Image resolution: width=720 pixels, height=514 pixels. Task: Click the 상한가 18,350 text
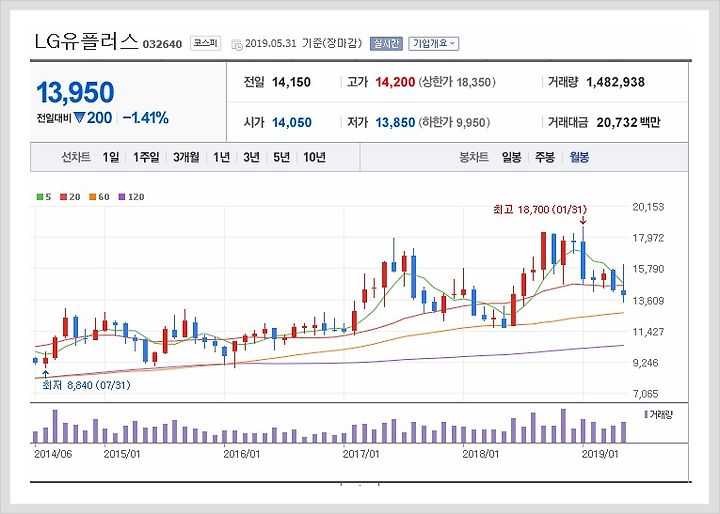click(x=457, y=82)
